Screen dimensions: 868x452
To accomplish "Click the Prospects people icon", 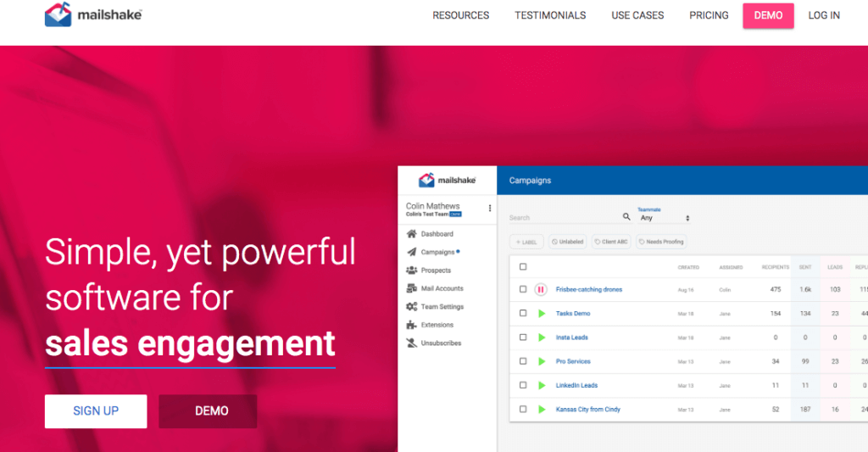I will pyautogui.click(x=411, y=271).
